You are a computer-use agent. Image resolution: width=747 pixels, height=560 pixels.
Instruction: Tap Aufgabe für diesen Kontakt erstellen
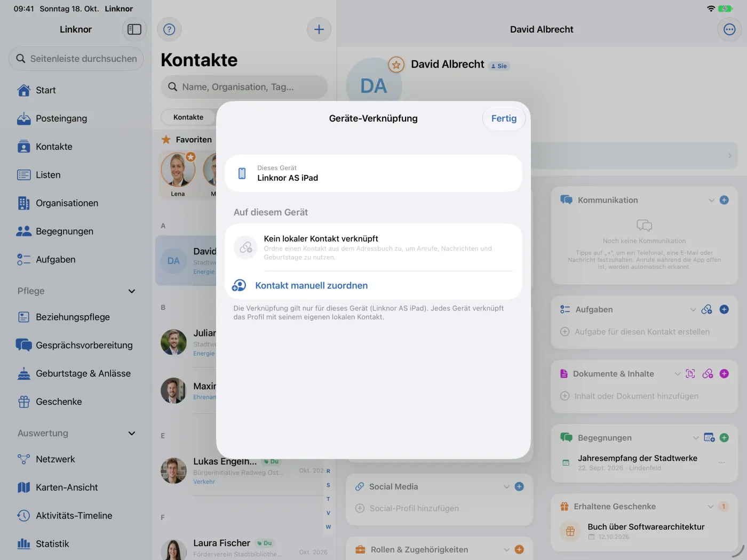(642, 332)
